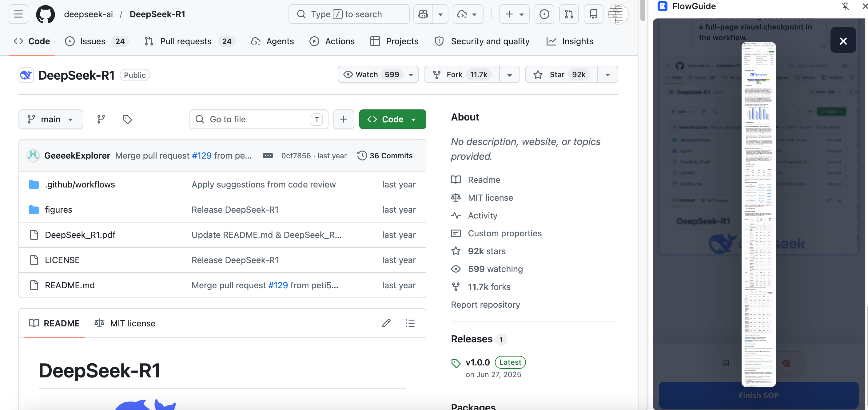The image size is (868, 410).
Task: Select the Code tab
Action: 32,41
